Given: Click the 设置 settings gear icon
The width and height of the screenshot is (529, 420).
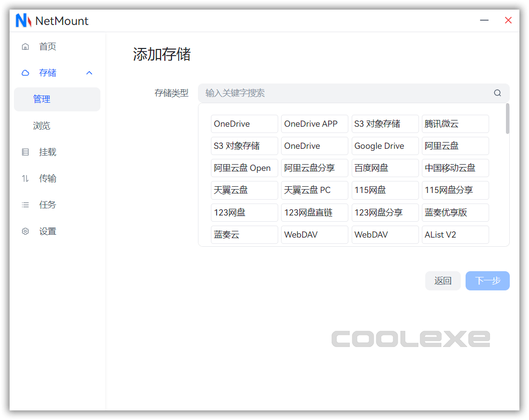Looking at the screenshot, I should pos(25,231).
